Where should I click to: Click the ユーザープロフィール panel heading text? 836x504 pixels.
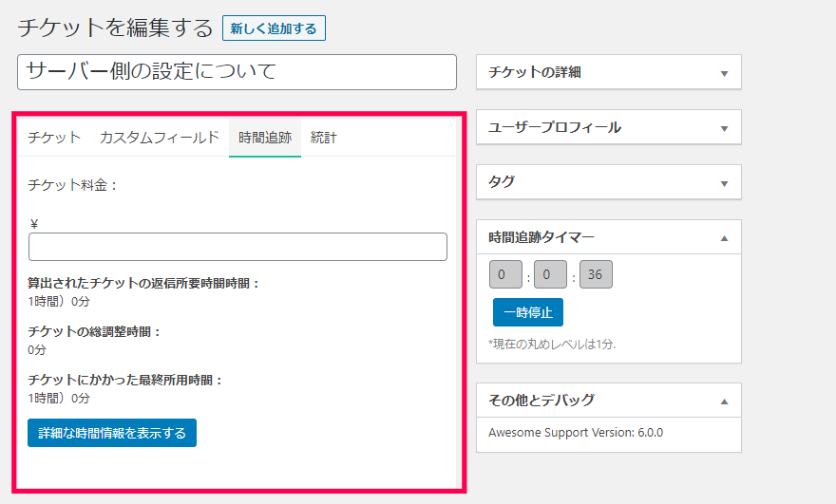(x=555, y=127)
